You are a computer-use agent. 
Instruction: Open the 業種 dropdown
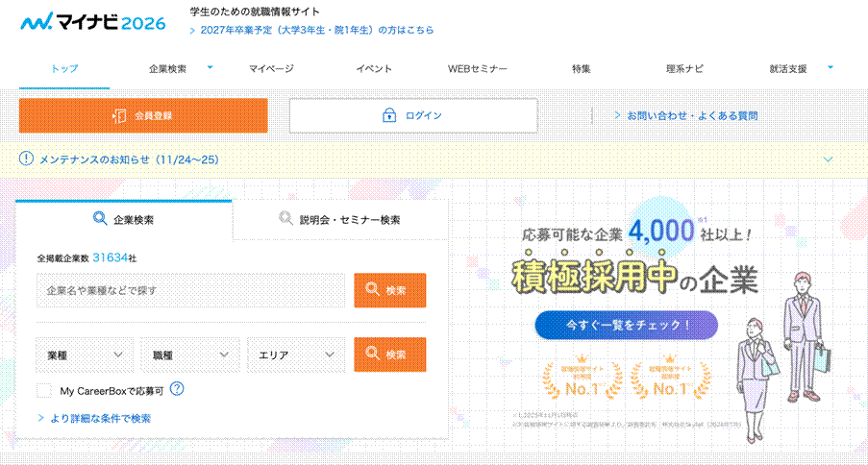coord(85,355)
